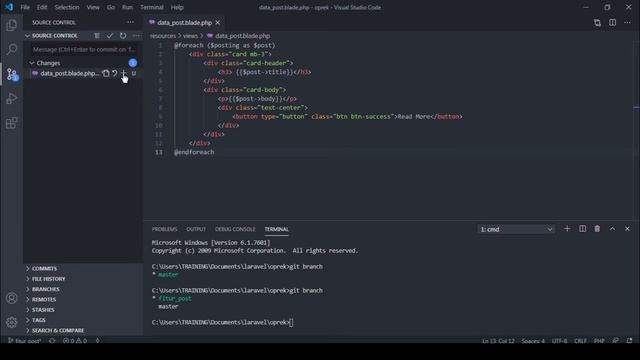Maximize the terminal panel size
640x360 pixels.
click(612, 229)
